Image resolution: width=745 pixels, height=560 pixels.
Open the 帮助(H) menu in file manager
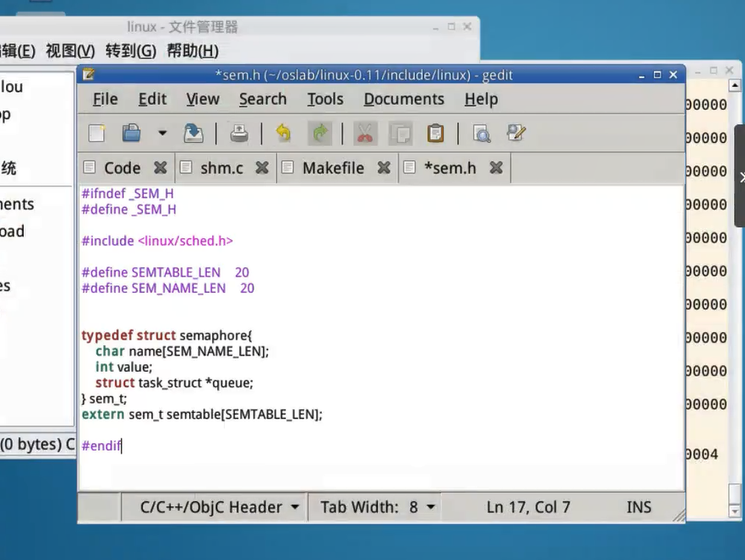tap(192, 51)
